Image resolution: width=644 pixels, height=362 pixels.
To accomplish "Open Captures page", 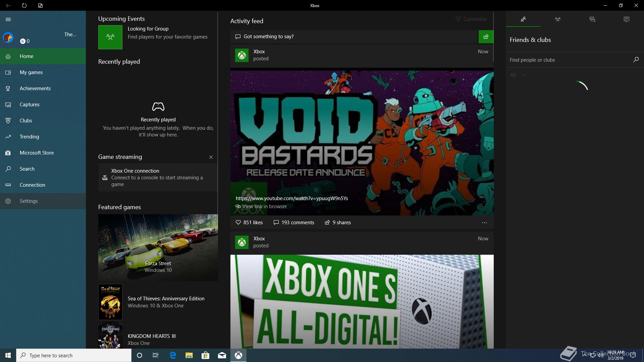I will point(43,105).
